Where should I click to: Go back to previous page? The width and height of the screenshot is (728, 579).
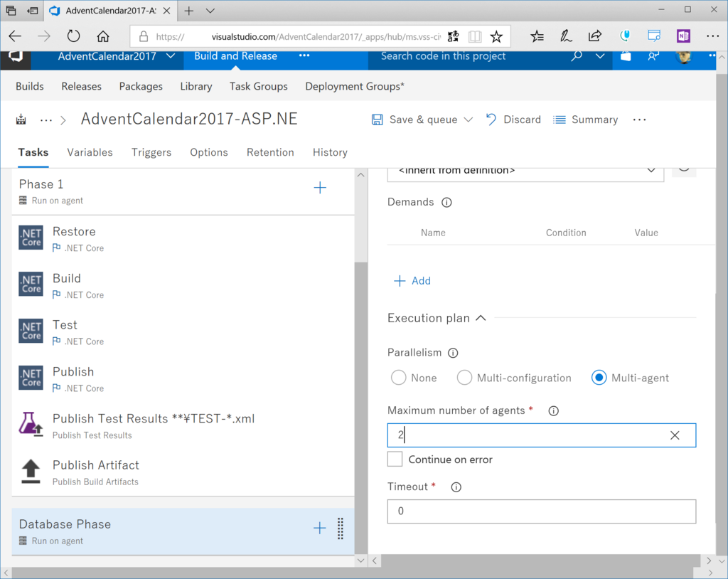(15, 36)
